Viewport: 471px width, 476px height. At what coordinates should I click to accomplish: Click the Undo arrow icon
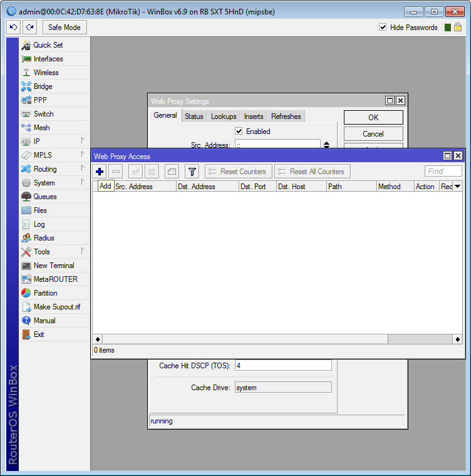point(13,28)
